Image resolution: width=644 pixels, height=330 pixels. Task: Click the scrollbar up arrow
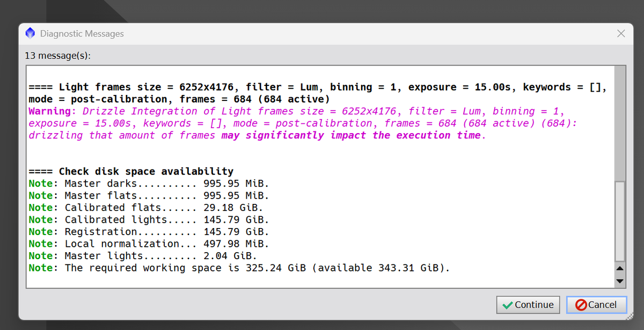pyautogui.click(x=620, y=268)
